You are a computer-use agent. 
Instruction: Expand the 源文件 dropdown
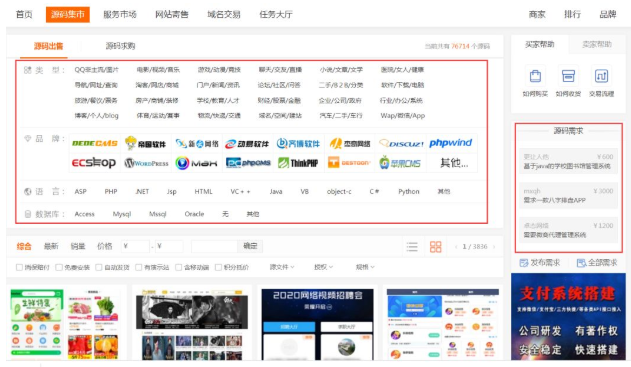pyautogui.click(x=282, y=267)
